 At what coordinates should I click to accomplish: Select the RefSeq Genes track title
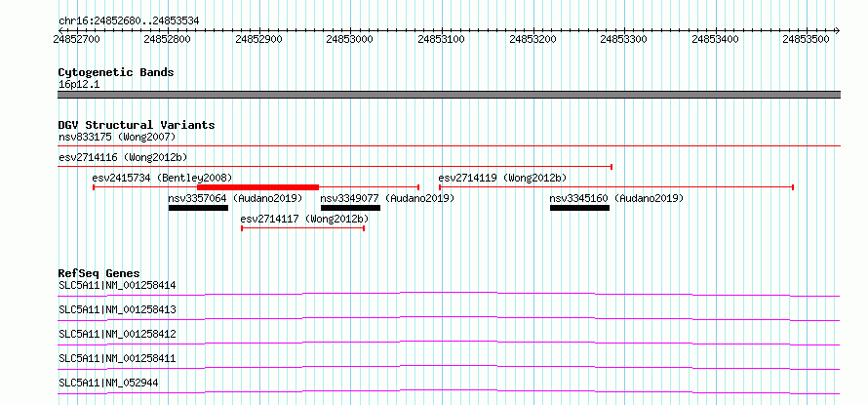(99, 273)
